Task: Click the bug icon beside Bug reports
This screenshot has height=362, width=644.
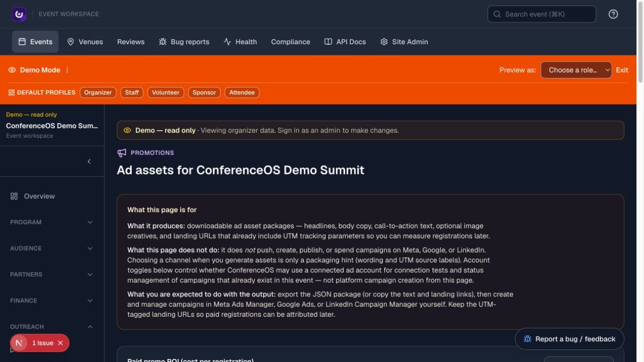Action: [162, 42]
